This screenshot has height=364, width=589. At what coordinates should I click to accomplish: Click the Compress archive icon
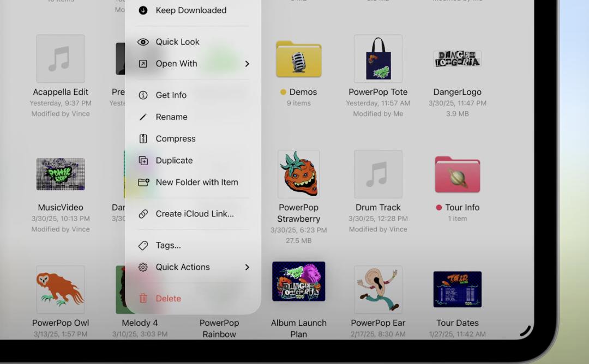(x=143, y=138)
